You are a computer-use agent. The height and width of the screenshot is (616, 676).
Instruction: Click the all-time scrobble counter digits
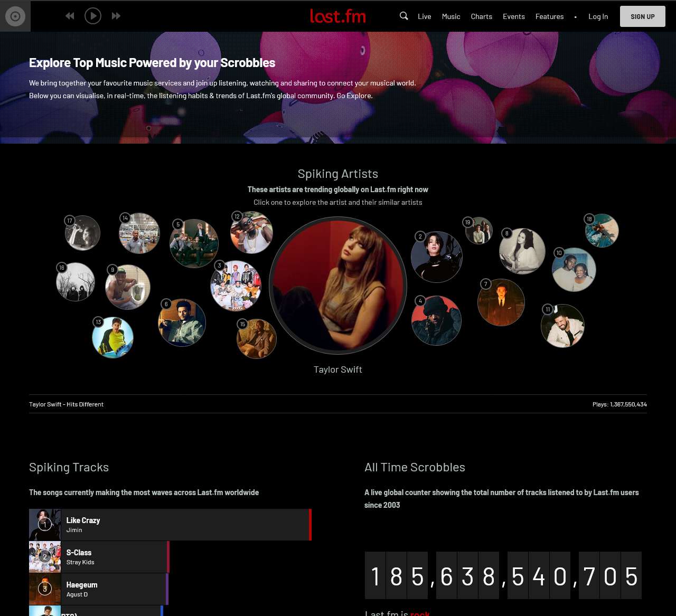(503, 575)
